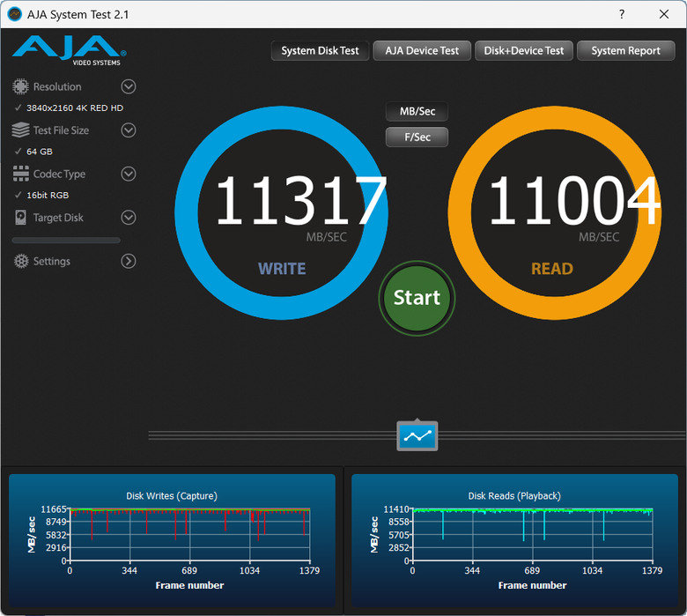Click the Codec Type film strip icon
This screenshot has height=616, width=687.
point(20,174)
